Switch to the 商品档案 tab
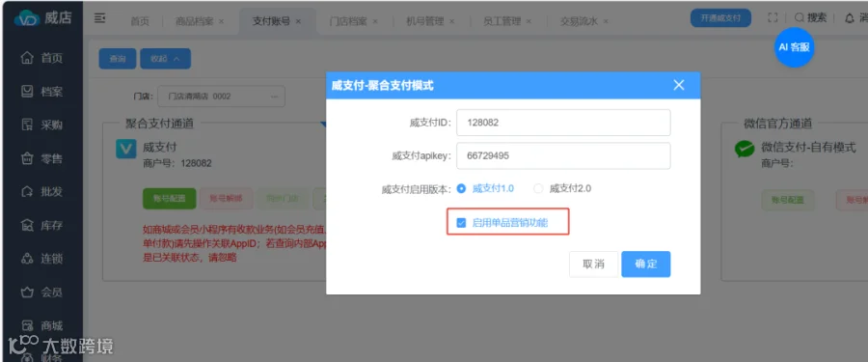The width and height of the screenshot is (868, 362). click(x=194, y=21)
